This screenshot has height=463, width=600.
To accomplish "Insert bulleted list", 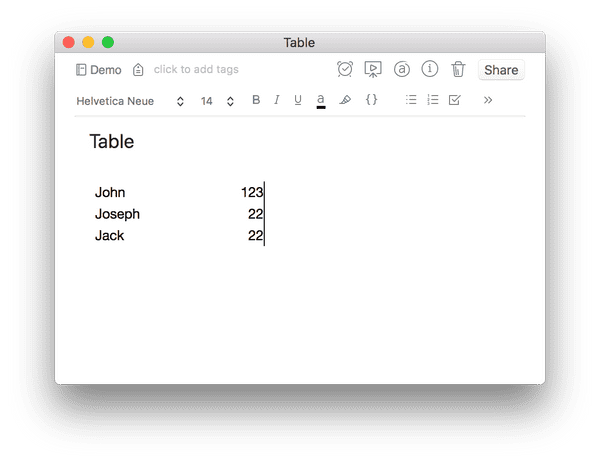I will (x=411, y=100).
